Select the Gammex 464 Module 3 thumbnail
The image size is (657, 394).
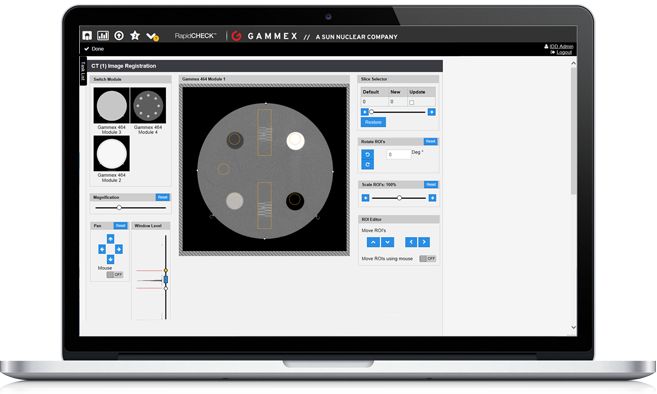111,105
